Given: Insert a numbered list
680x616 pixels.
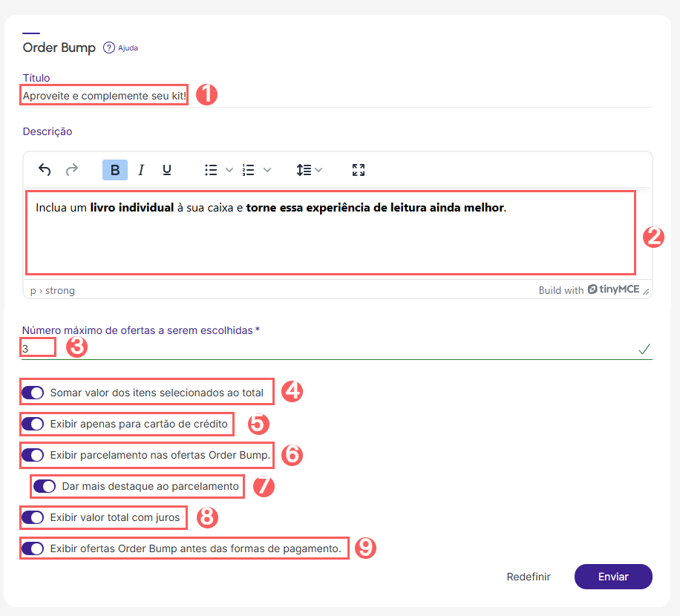Looking at the screenshot, I should 249,170.
